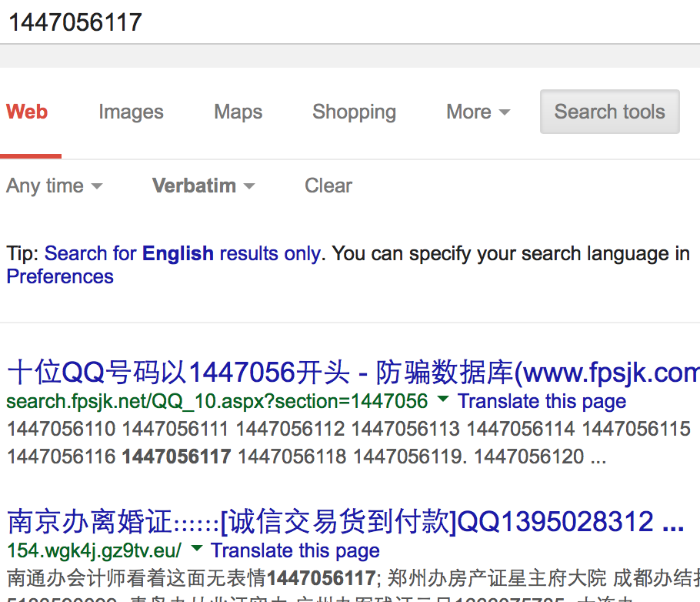
Task: Switch to the Images tab
Action: (131, 112)
